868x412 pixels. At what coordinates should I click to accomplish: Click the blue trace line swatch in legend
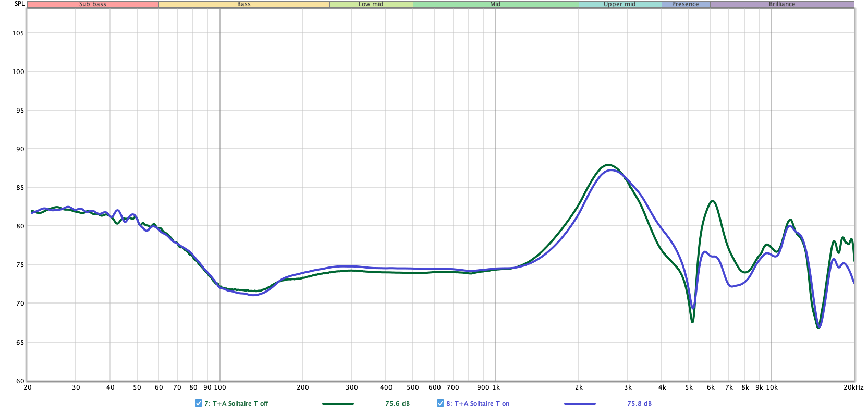point(580,403)
